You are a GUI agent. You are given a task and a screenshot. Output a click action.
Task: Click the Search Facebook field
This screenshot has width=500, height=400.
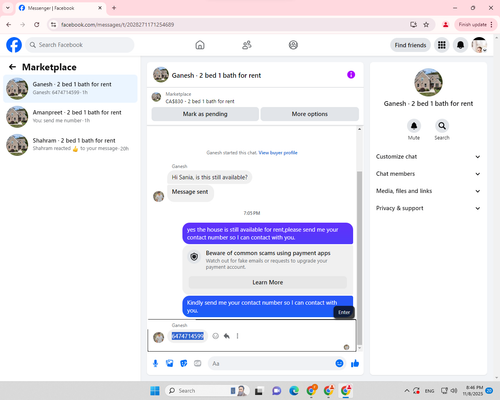(x=80, y=45)
